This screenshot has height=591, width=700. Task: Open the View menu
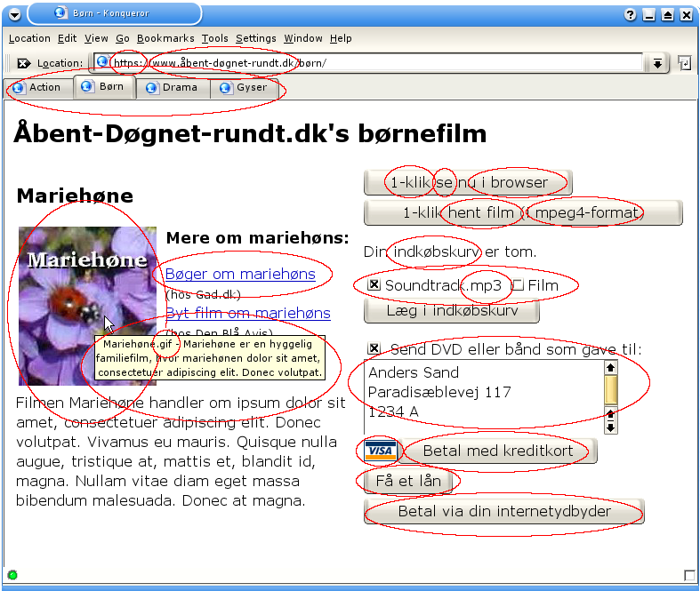(x=96, y=38)
